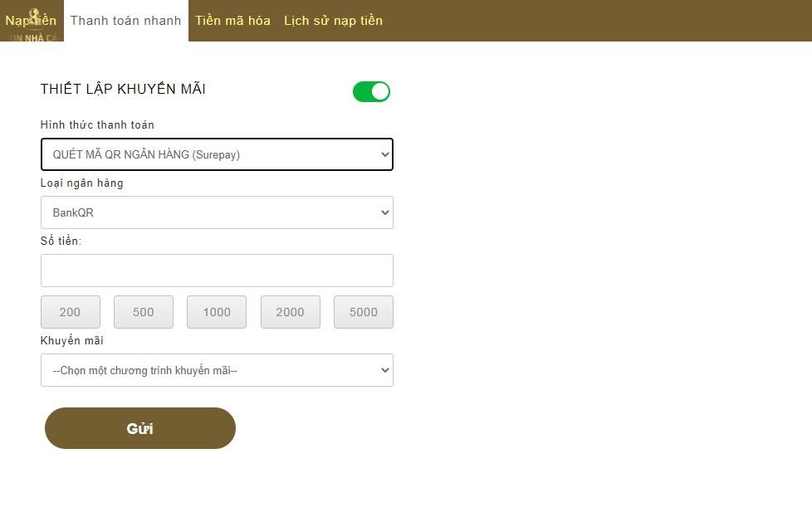Select the Thanh toán nhanh tab
Viewport: 812px width, 512px height.
point(125,21)
